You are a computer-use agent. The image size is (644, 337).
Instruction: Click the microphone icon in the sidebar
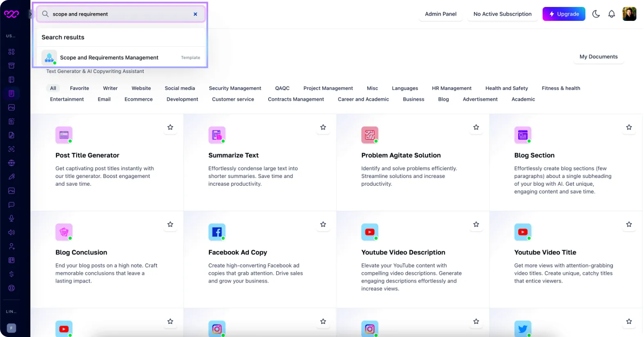click(11, 219)
